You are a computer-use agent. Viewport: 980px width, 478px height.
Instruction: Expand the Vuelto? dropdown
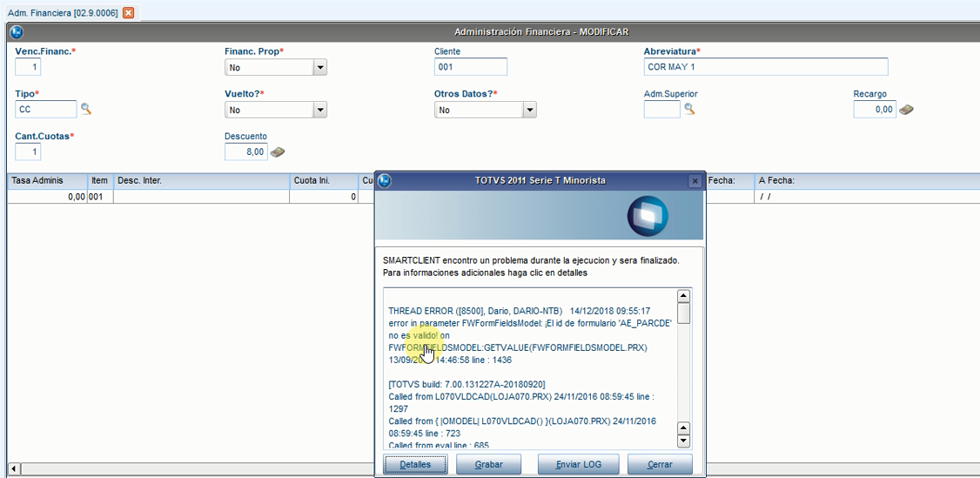tap(320, 110)
